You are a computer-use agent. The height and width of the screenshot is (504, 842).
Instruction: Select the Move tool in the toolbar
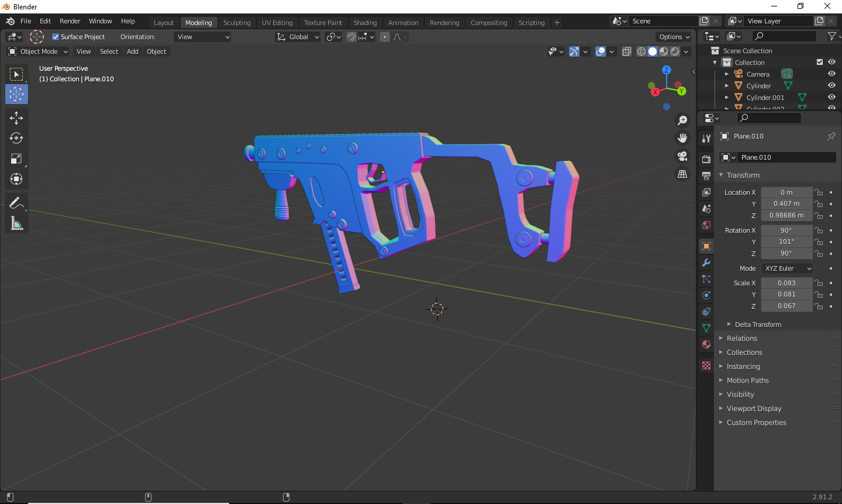click(x=16, y=118)
